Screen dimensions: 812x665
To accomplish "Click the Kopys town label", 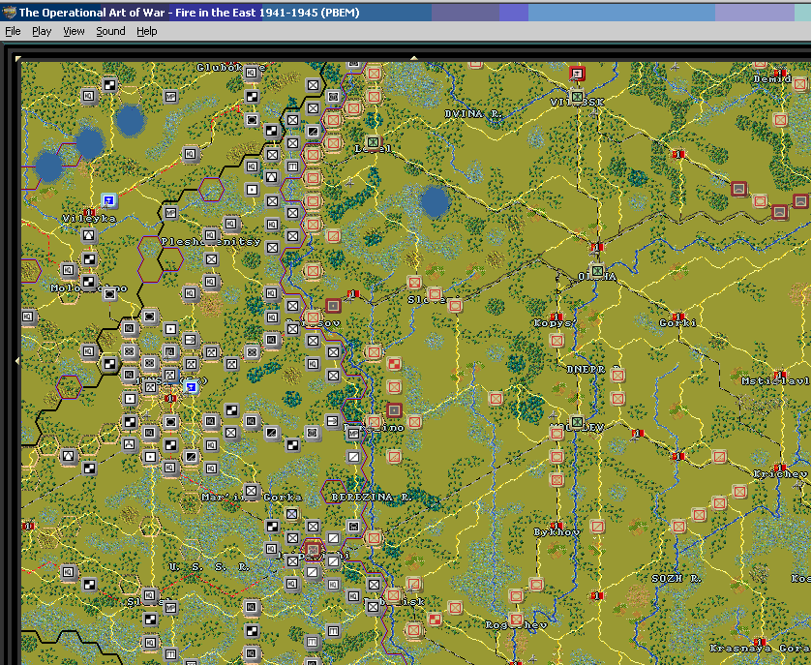I will [x=556, y=323].
